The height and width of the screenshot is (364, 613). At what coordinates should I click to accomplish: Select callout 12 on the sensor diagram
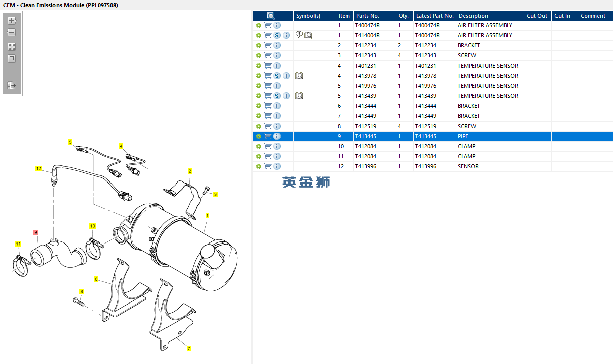(38, 169)
